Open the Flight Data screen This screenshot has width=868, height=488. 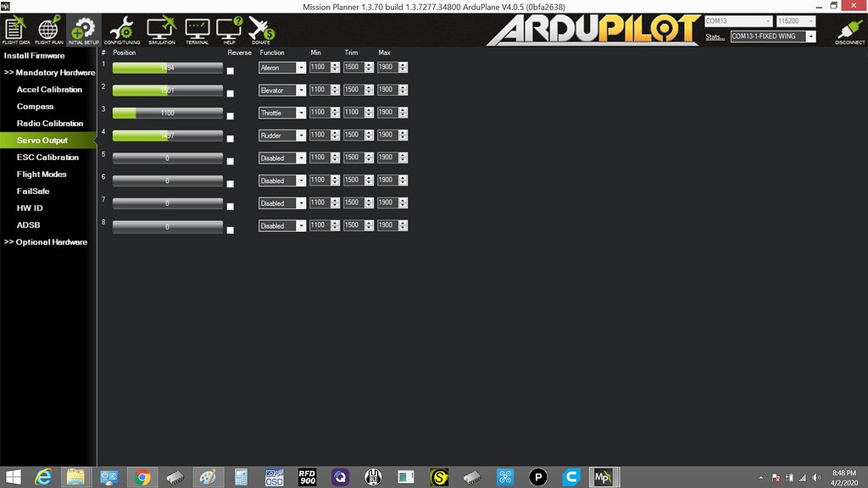coord(17,30)
